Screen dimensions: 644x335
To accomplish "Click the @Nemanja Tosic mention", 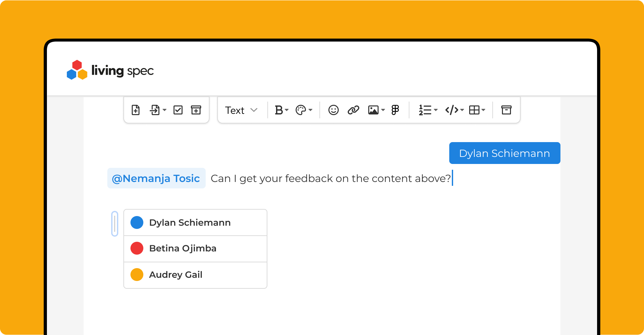I will (x=156, y=178).
